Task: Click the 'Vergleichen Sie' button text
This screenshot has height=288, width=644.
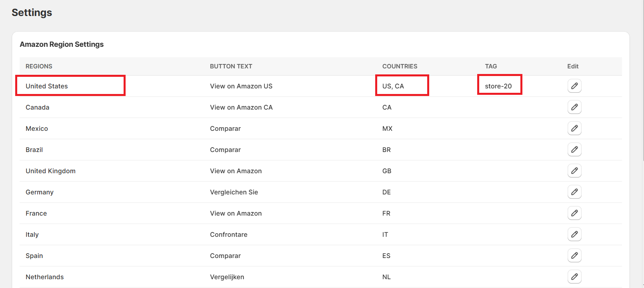Action: coord(234,192)
